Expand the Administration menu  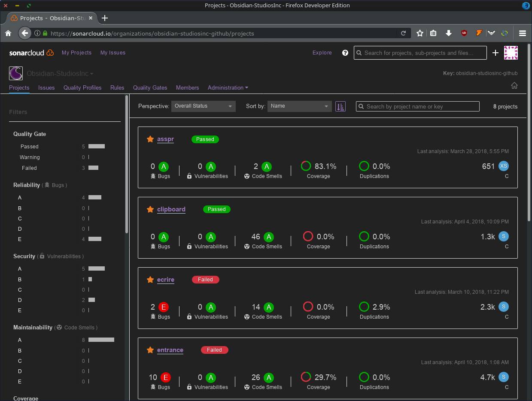tap(228, 87)
